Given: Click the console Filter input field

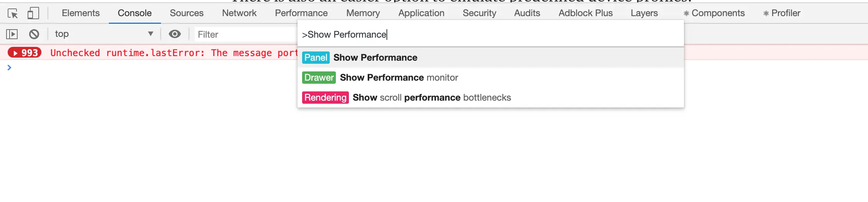Looking at the screenshot, I should [245, 35].
